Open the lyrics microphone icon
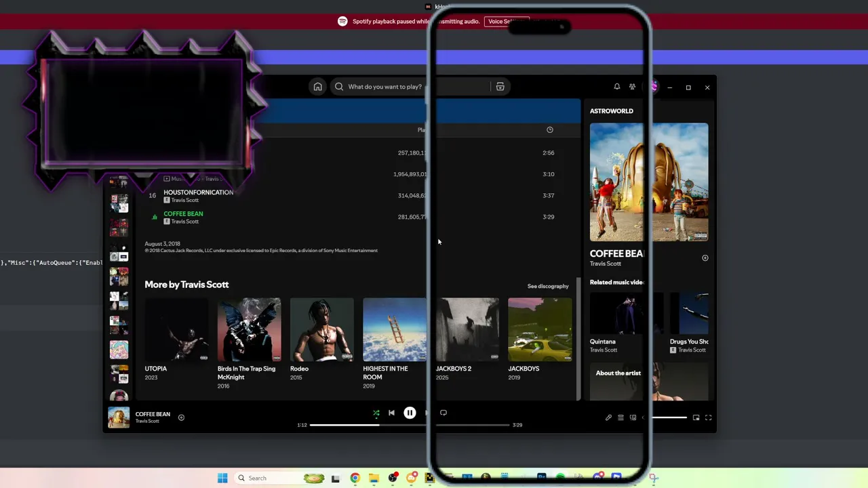The width and height of the screenshot is (868, 488). point(608,418)
